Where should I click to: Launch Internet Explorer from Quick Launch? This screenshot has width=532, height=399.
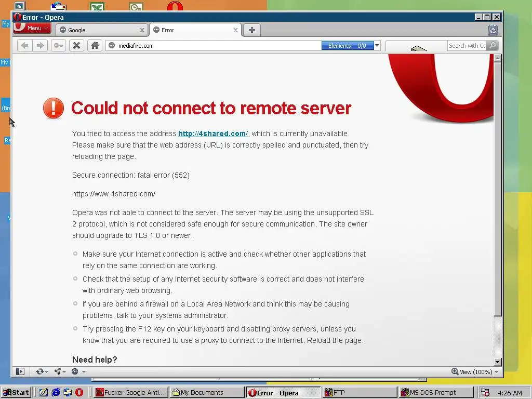tap(56, 393)
